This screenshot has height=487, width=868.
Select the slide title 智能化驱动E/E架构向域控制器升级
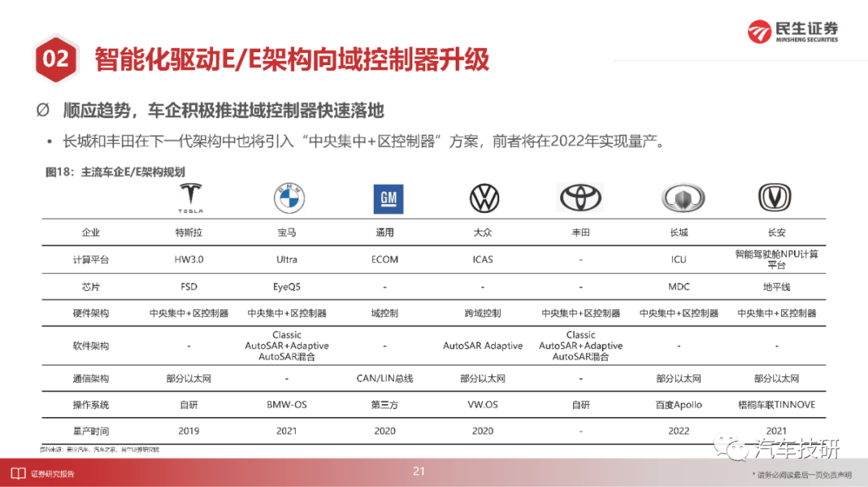click(x=292, y=59)
